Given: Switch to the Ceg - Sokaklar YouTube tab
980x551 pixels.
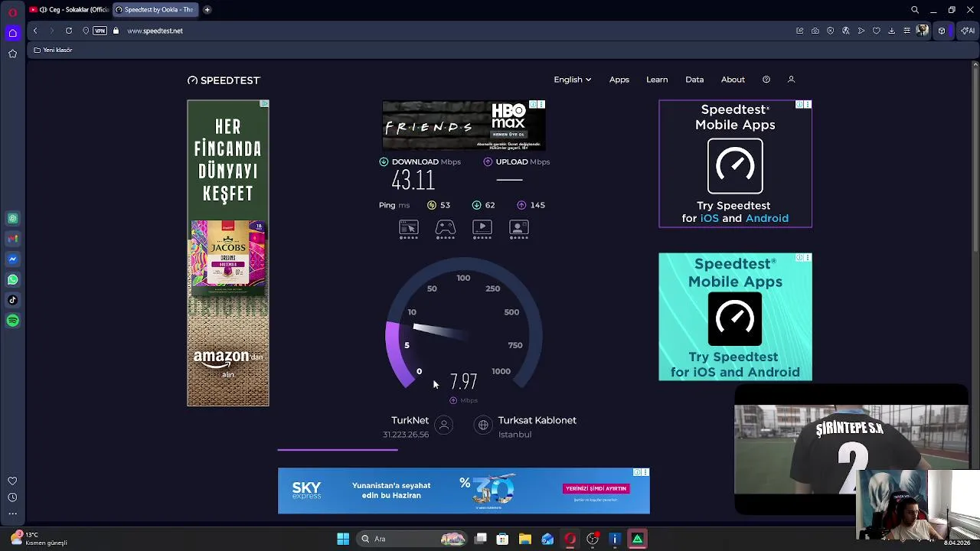Looking at the screenshot, I should click(x=68, y=10).
